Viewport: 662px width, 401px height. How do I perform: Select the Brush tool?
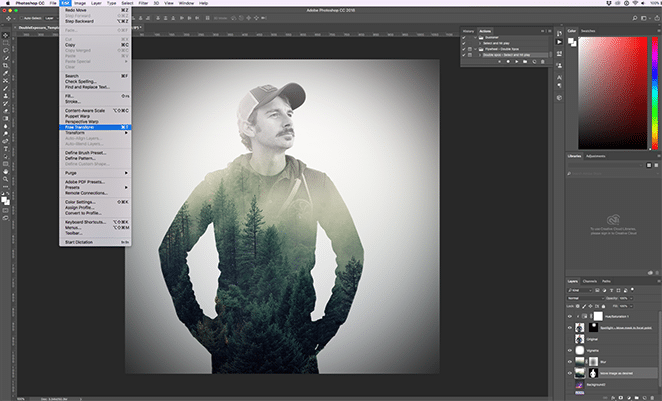pyautogui.click(x=5, y=88)
